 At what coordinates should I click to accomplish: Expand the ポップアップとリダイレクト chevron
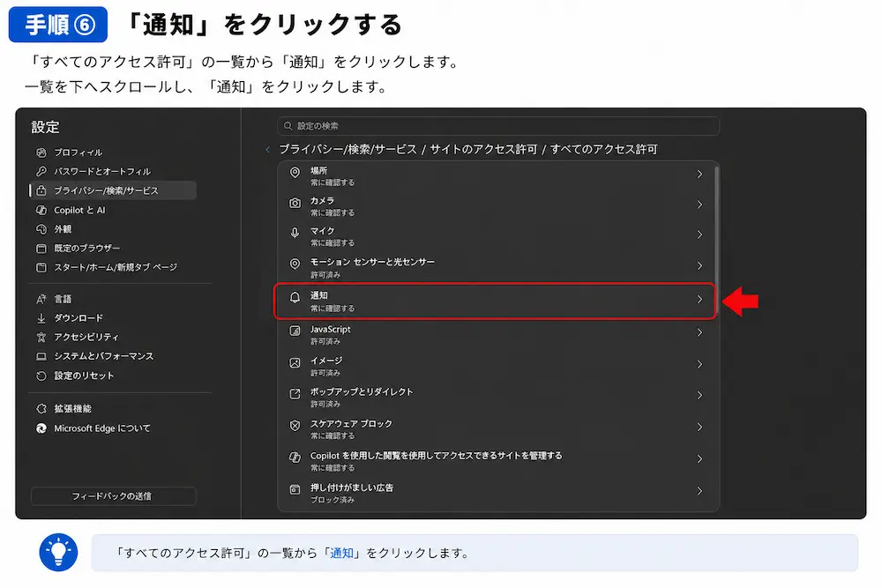tap(699, 395)
